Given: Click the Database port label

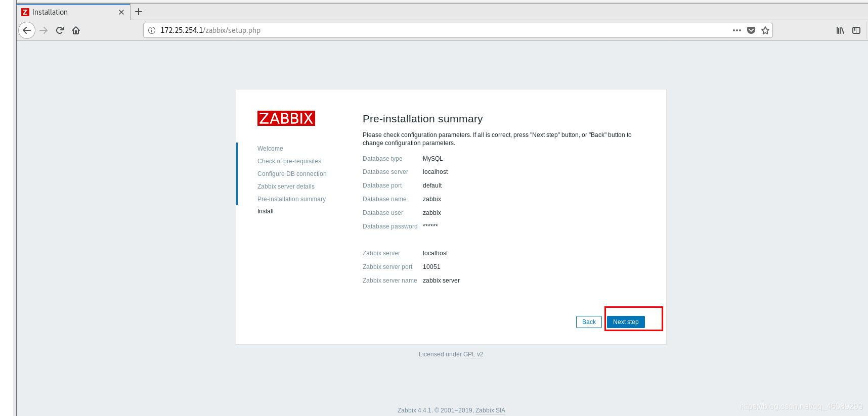Looking at the screenshot, I should (382, 186).
